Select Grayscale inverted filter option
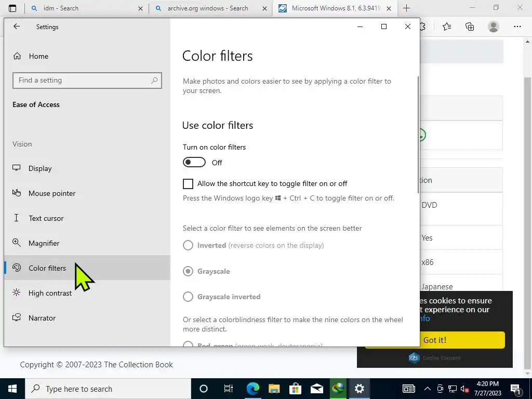Screen dimensions: 532x399 tap(188, 297)
